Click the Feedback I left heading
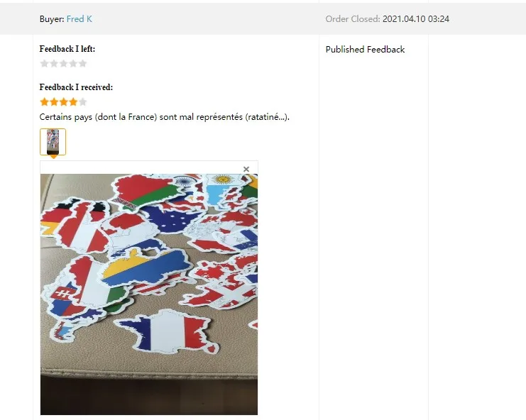 click(67, 49)
